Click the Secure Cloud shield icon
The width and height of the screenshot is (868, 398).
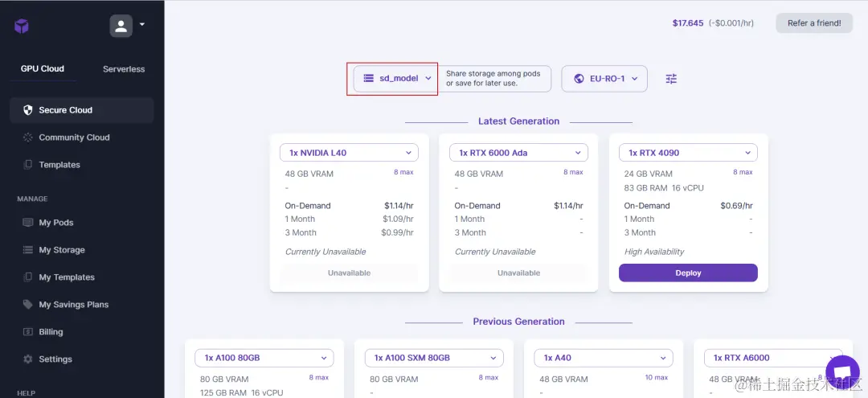coord(27,109)
